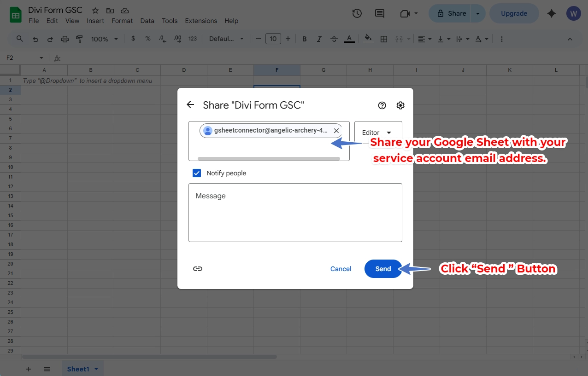Viewport: 588px width, 376px height.
Task: Click the borders icon in the toolbar
Action: (x=384, y=39)
